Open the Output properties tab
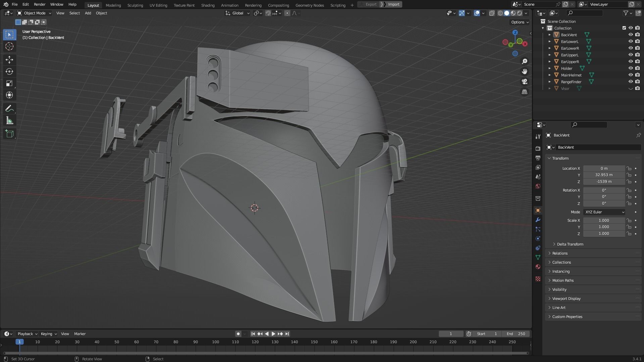The width and height of the screenshot is (644, 362). tap(538, 158)
